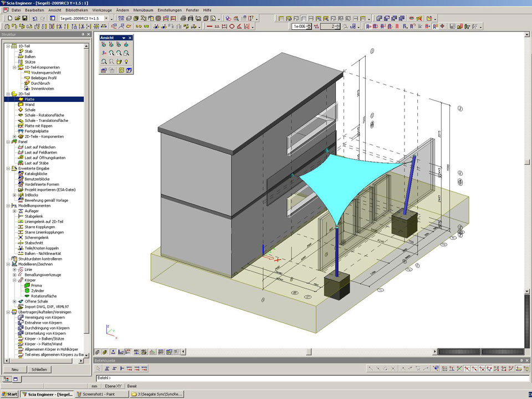
Task: Click the light bulb icon in Ansicht palette
Action: 126,61
